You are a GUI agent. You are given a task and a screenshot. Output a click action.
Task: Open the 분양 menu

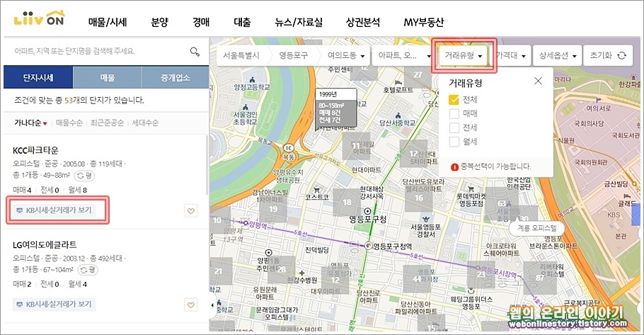pyautogui.click(x=160, y=22)
